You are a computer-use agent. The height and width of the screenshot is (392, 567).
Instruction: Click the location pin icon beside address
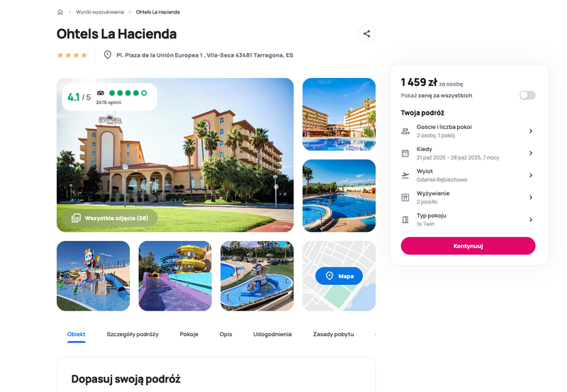point(108,55)
